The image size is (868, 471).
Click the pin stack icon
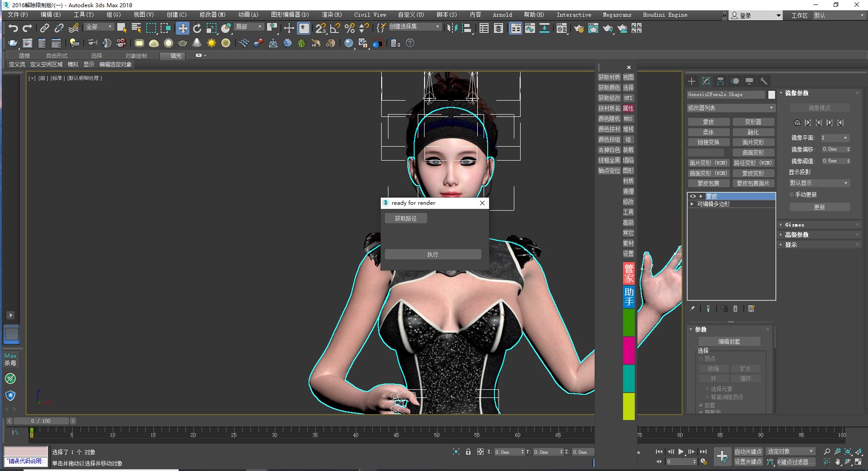tap(693, 309)
